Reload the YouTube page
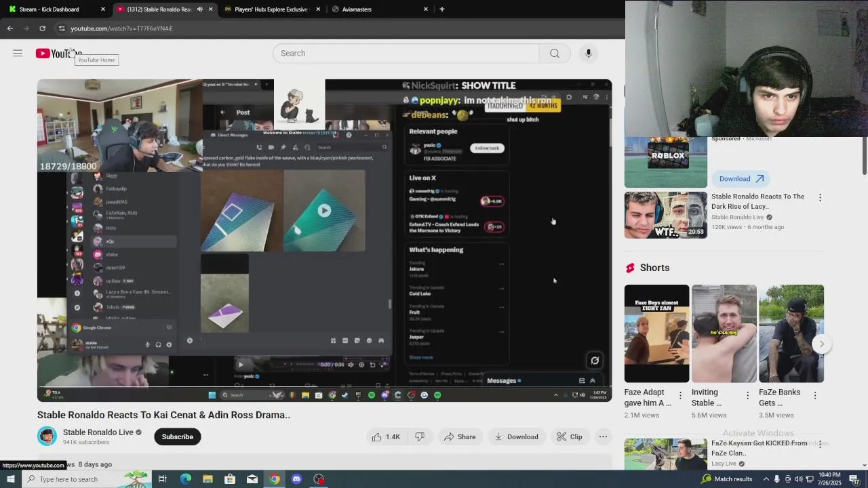The image size is (868, 488). (42, 28)
